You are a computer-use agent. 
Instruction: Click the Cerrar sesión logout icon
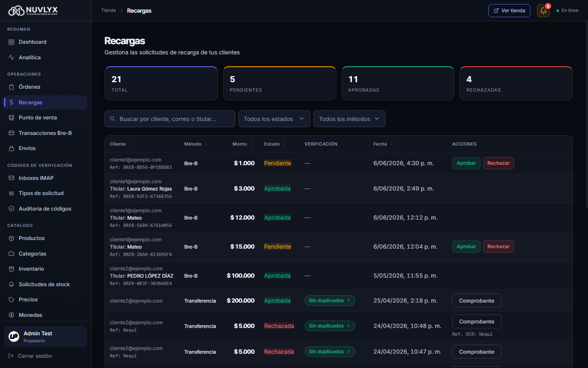coord(11,356)
